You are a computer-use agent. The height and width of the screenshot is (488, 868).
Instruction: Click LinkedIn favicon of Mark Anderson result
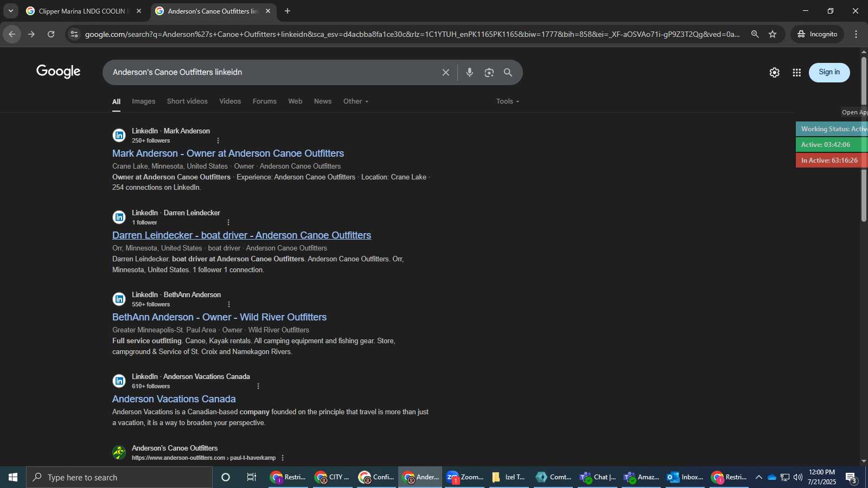click(119, 136)
